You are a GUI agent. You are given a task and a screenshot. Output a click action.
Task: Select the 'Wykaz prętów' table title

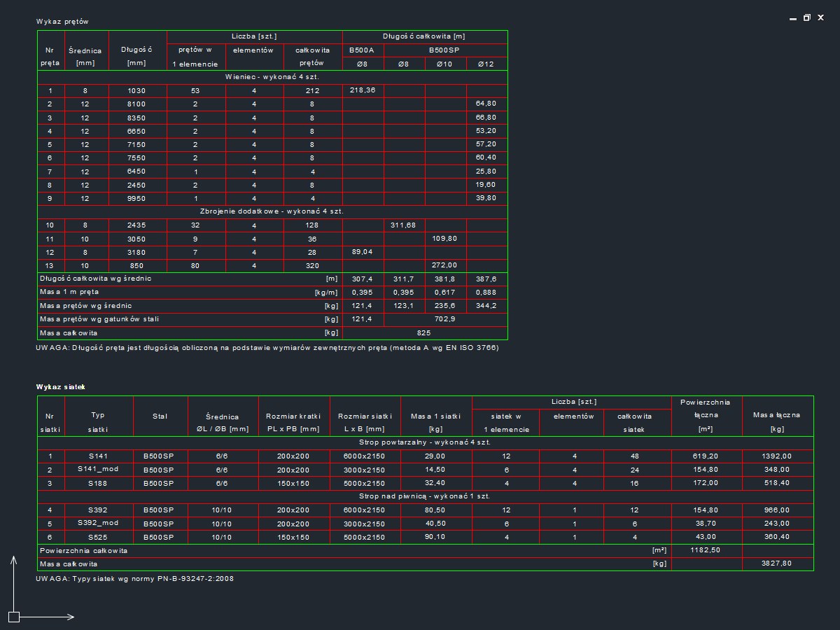click(62, 22)
